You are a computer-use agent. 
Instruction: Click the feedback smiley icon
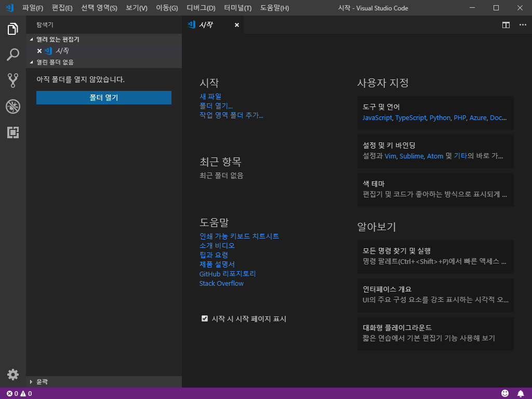[505, 393]
